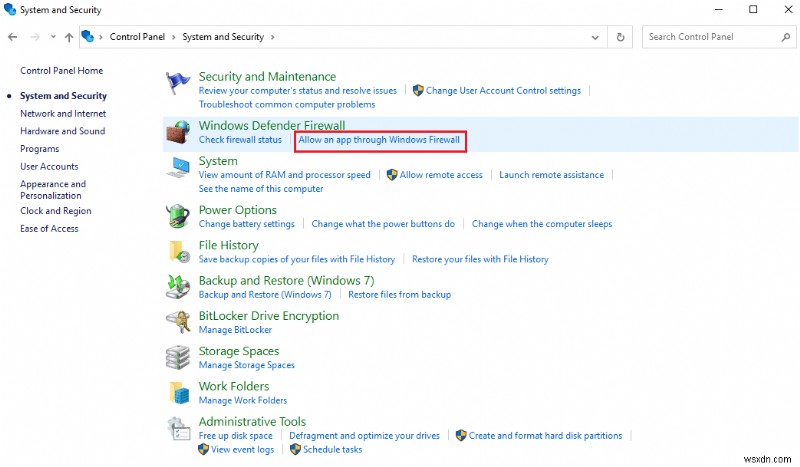Click the Backup and Restore icon
The image size is (800, 467).
coord(178,287)
